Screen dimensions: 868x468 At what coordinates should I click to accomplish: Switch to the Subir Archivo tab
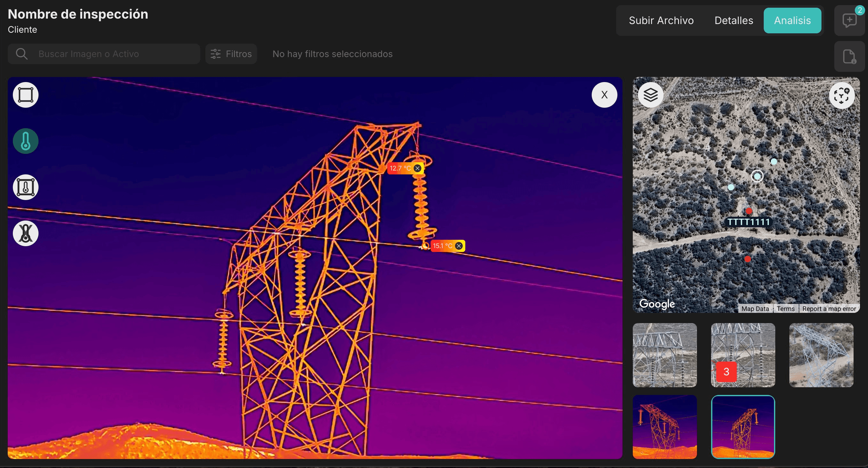tap(661, 21)
